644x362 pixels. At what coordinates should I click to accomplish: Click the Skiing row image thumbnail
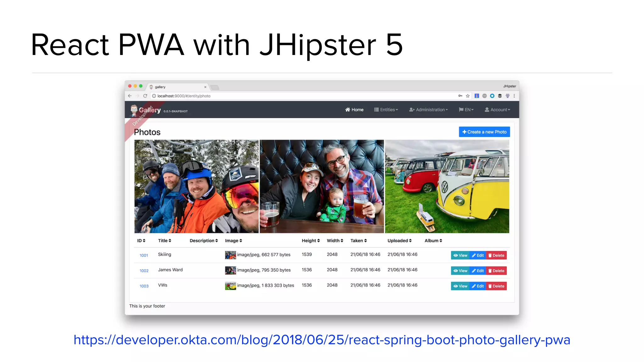point(230,255)
